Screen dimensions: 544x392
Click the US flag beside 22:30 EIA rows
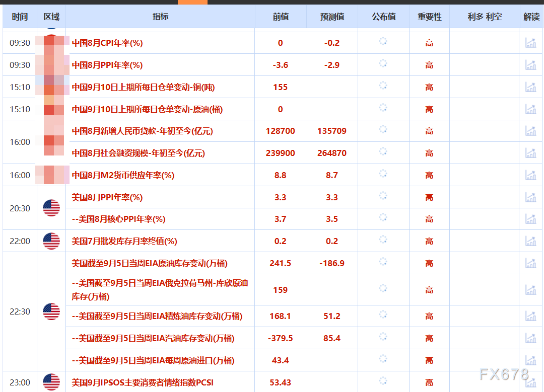[51, 311]
